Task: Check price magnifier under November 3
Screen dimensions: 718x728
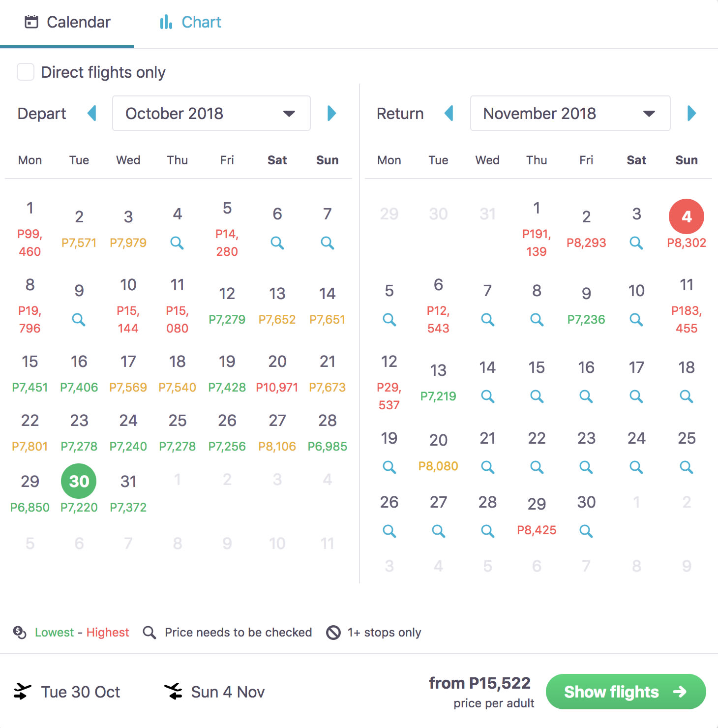Action: point(636,243)
